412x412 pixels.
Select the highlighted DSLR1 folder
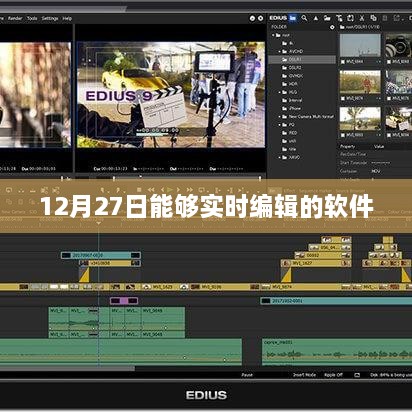pos(302,59)
